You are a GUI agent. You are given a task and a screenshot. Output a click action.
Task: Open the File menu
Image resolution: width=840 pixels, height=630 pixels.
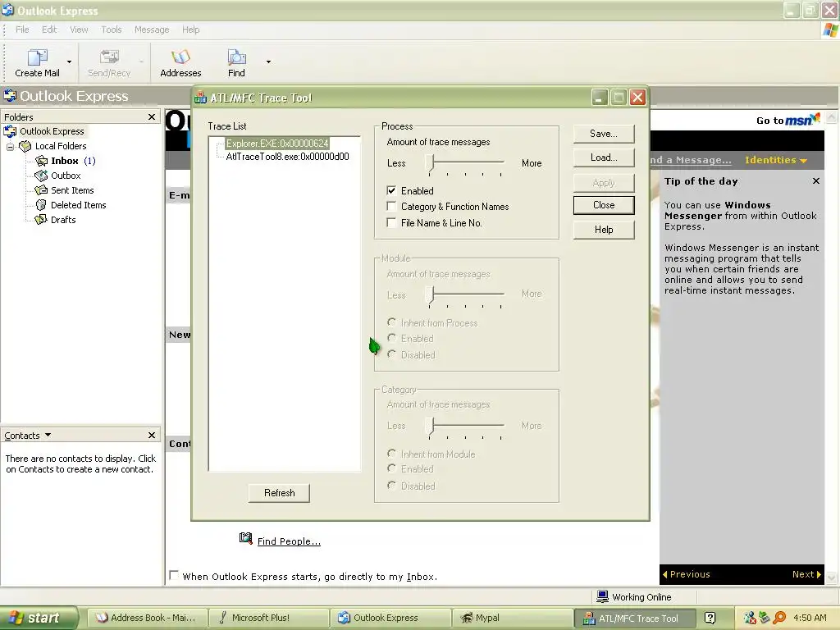(x=22, y=30)
